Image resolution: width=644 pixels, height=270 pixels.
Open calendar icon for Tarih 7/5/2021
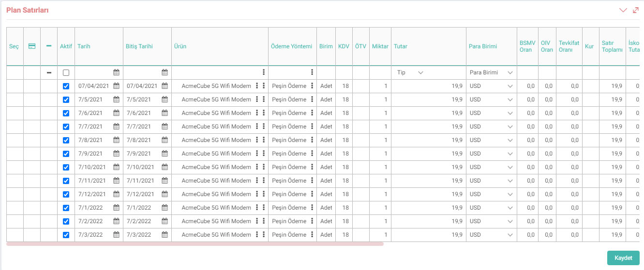(x=116, y=99)
